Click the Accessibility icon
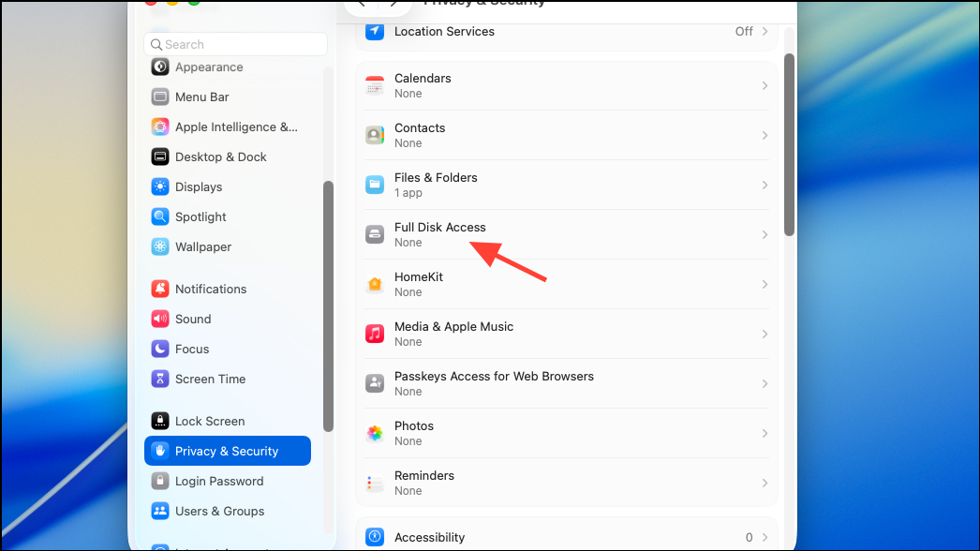The height and width of the screenshot is (551, 980). tap(375, 537)
